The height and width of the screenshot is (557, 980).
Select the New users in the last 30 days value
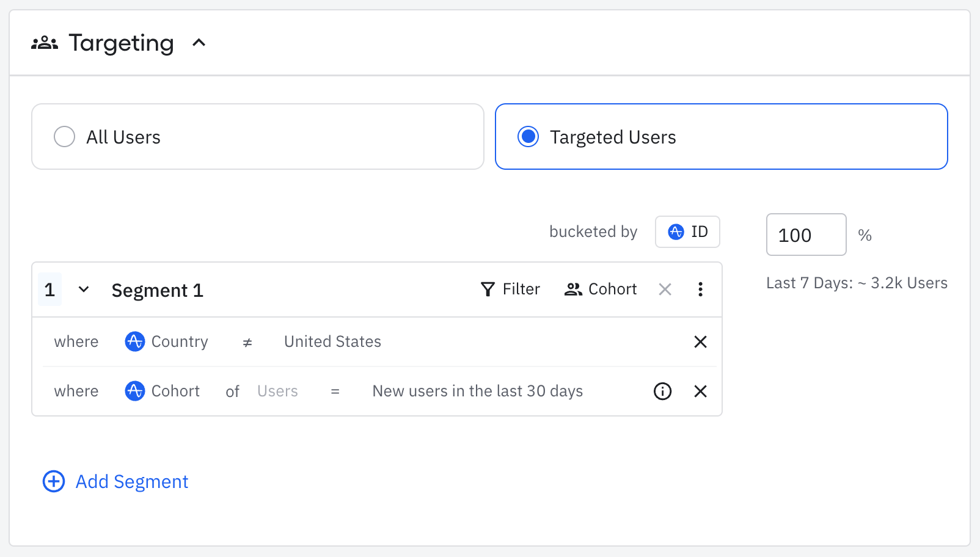[477, 391]
